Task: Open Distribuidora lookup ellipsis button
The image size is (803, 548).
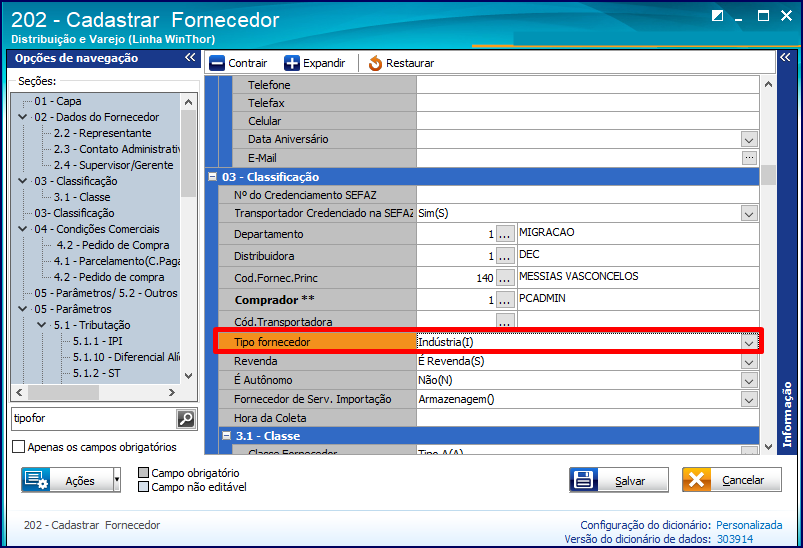Action: 505,256
